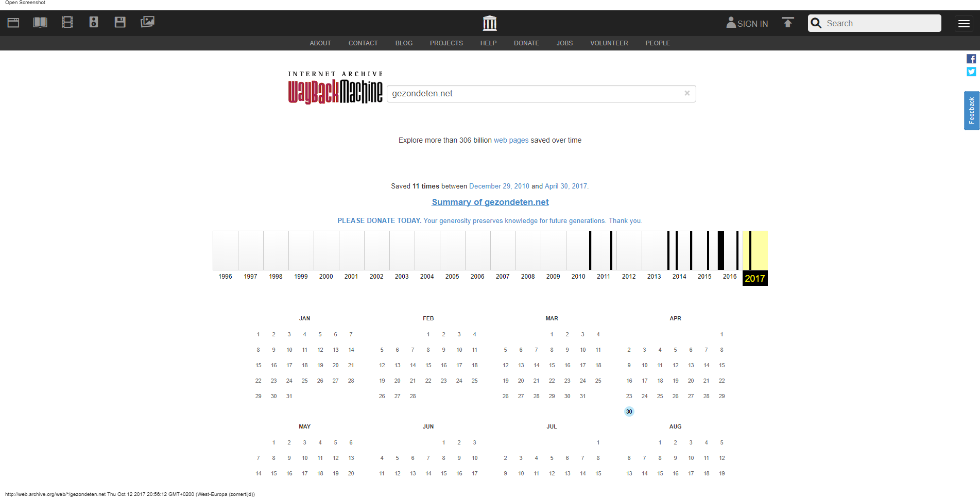The height and width of the screenshot is (497, 980).
Task: Open the ABOUT menu item
Action: click(320, 43)
